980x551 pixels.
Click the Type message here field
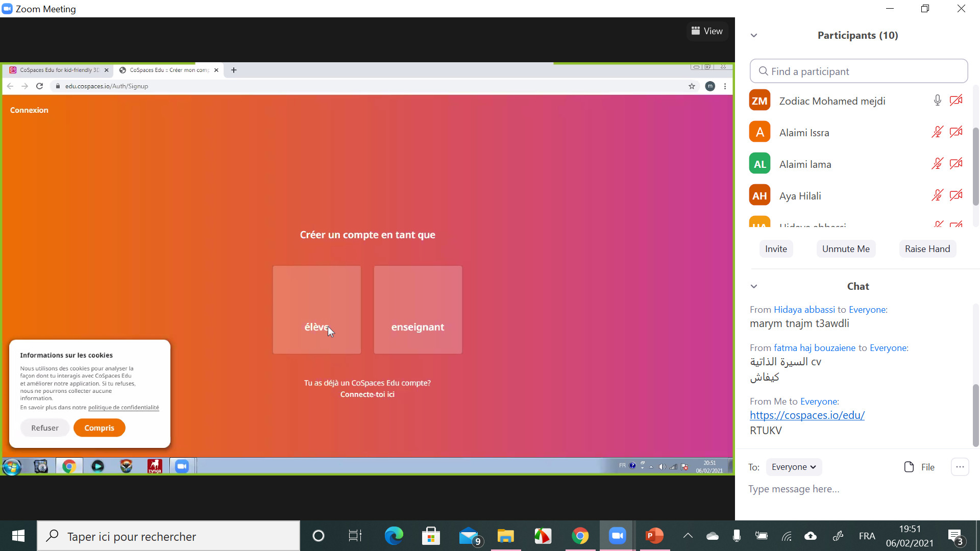coord(857,489)
